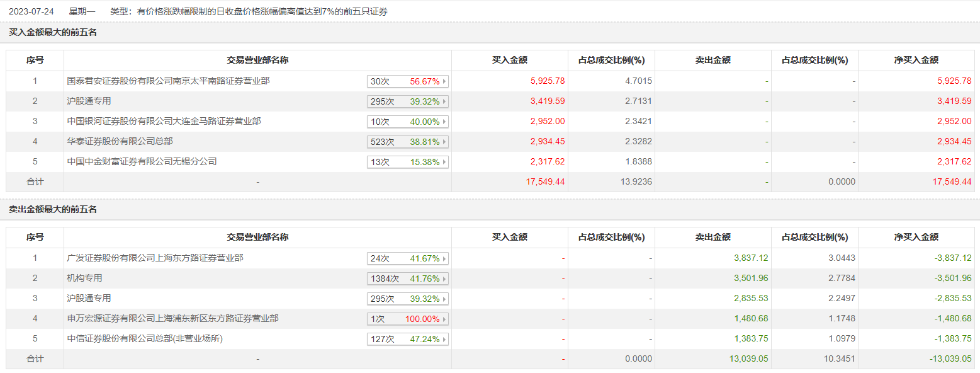Open 广发证券上海东方路证券营业部 link
This screenshot has height=373, width=980.
pos(155,258)
